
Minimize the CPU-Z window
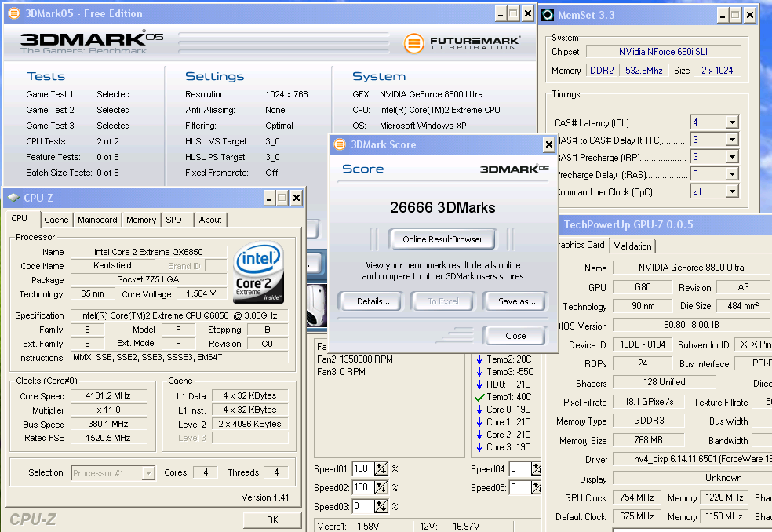tap(269, 198)
